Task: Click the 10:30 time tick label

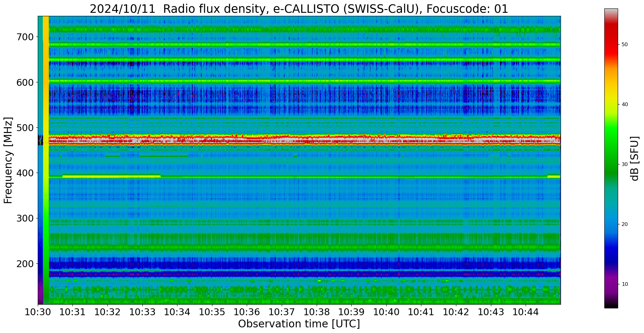Action: (38, 312)
